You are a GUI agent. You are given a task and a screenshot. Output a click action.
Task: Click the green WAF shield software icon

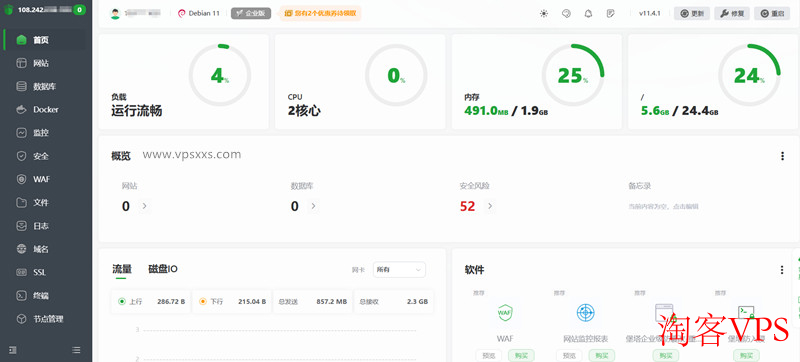[x=505, y=312]
